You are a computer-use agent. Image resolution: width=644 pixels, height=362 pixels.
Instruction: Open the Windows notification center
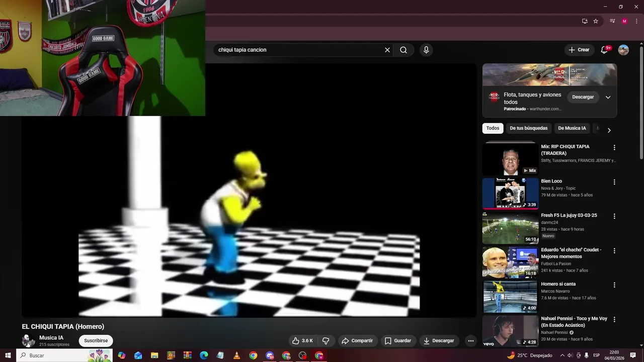[633, 355]
